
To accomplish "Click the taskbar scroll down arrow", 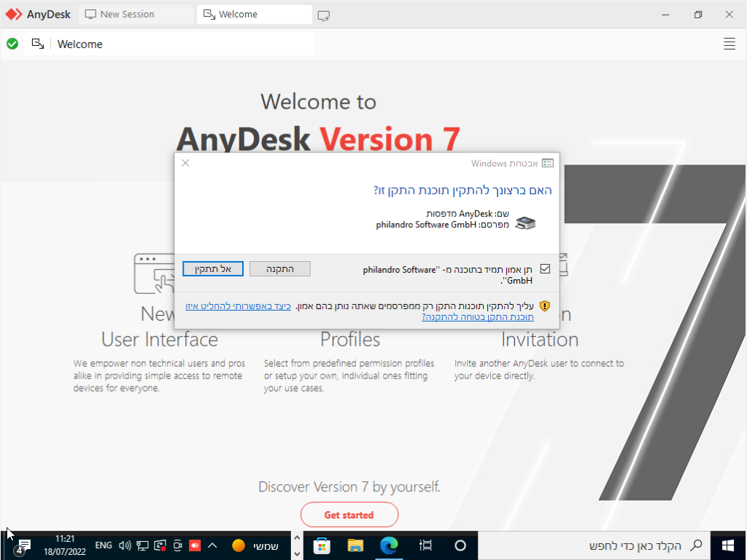I will pos(297,554).
